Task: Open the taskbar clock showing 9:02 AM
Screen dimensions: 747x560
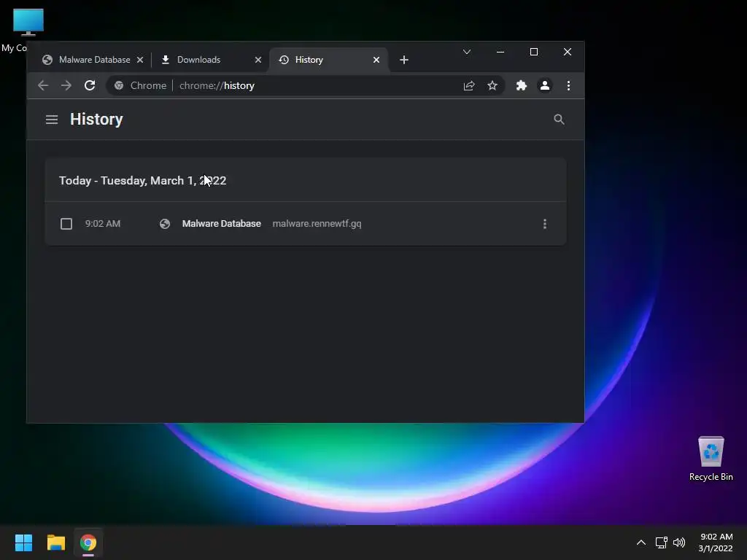Action: tap(716, 542)
